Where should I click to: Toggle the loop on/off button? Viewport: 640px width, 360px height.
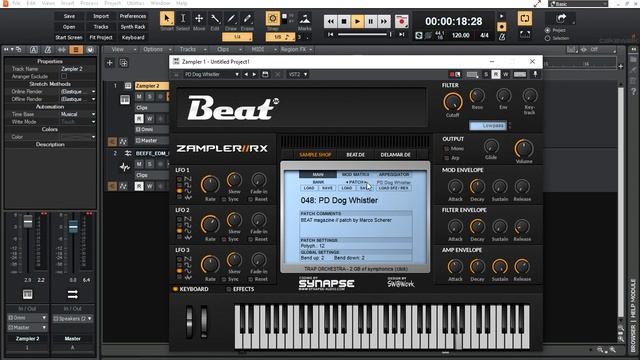(524, 19)
